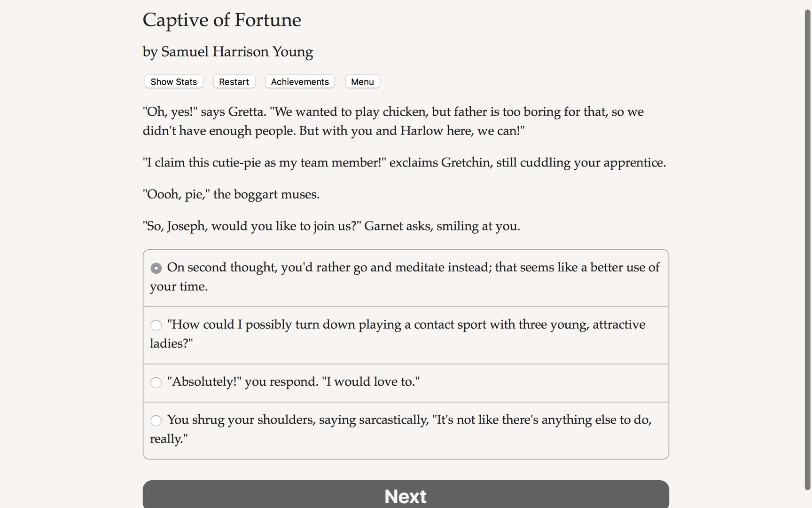Click the Show Stats button
This screenshot has width=812, height=508.
[173, 81]
